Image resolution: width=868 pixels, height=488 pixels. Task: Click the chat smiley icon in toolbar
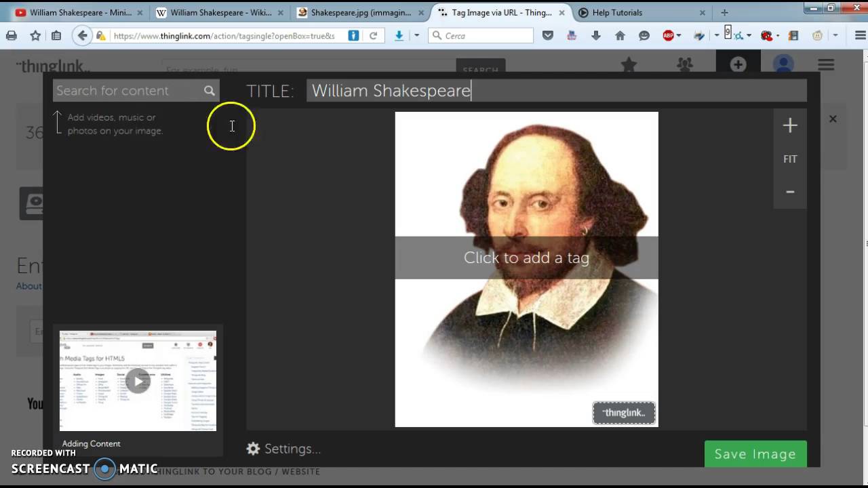click(644, 36)
